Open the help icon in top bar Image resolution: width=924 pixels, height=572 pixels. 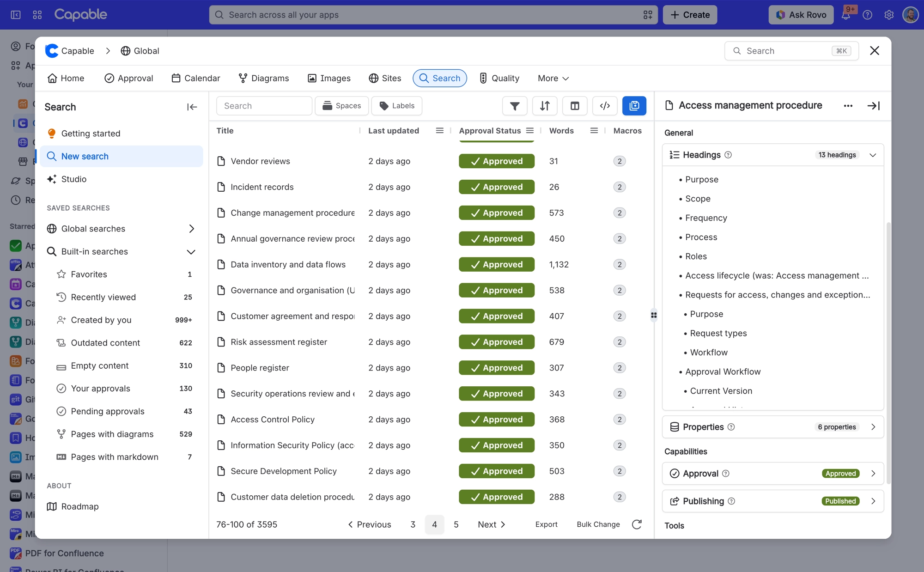pos(868,15)
